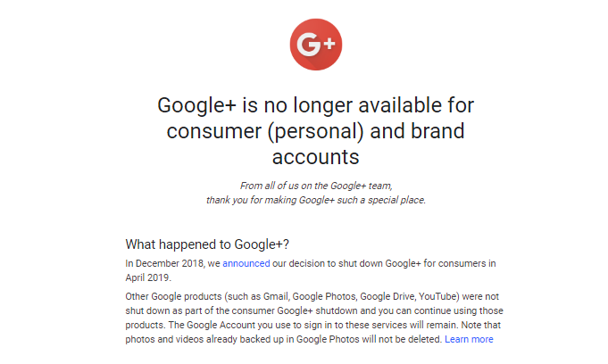
Task: Click the "consumer (personal) and brand" headline line
Action: pos(315,131)
